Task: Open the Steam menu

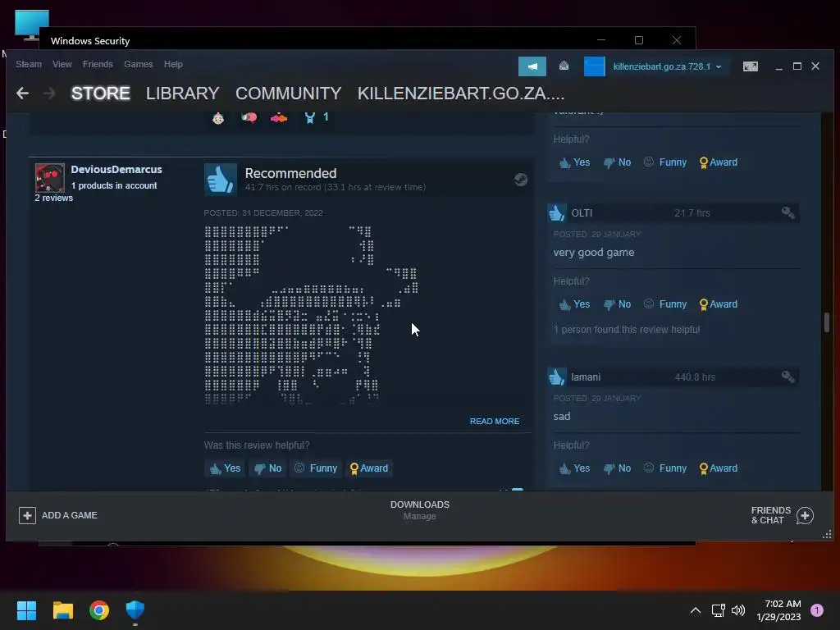Action: 29,64
